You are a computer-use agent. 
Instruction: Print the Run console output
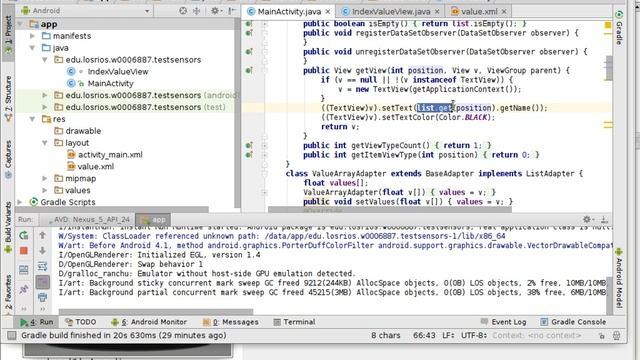pos(42,297)
